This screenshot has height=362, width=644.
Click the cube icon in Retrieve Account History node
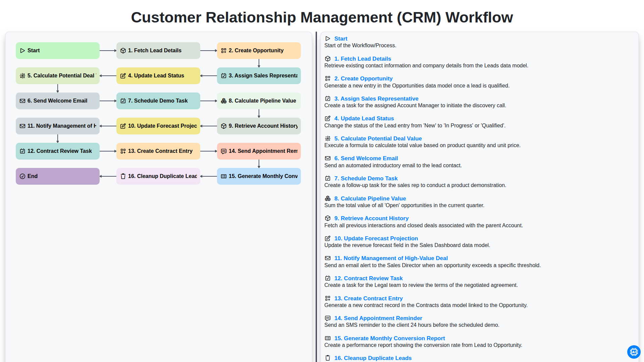click(224, 126)
